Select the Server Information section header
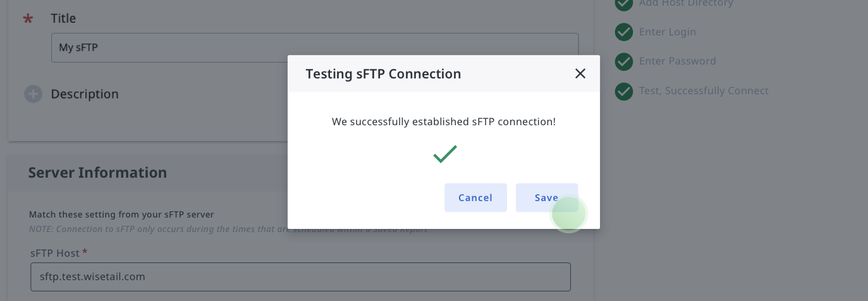This screenshot has height=301, width=868. pyautogui.click(x=97, y=173)
